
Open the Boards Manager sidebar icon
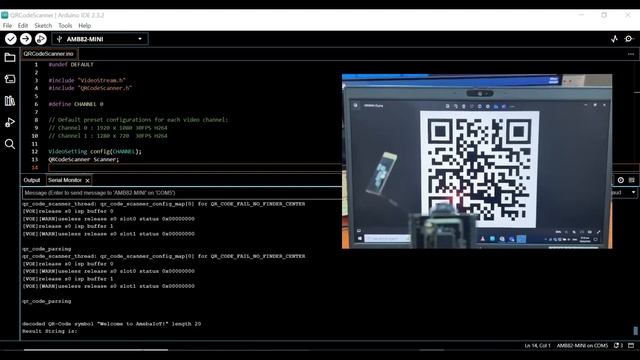[x=10, y=79]
